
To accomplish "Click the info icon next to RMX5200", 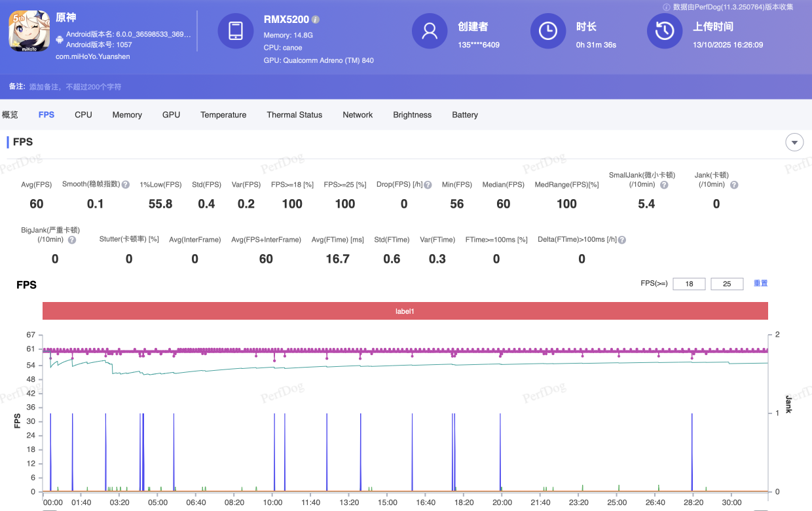I will (x=316, y=20).
